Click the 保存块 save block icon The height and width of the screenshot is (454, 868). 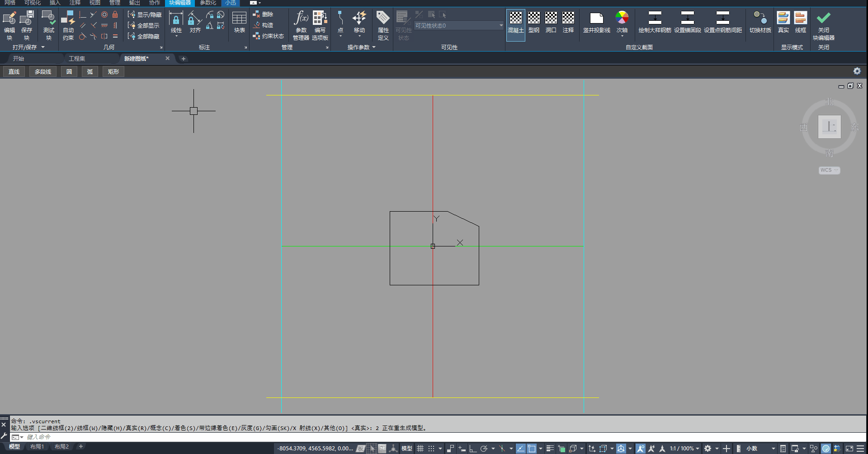coord(27,25)
